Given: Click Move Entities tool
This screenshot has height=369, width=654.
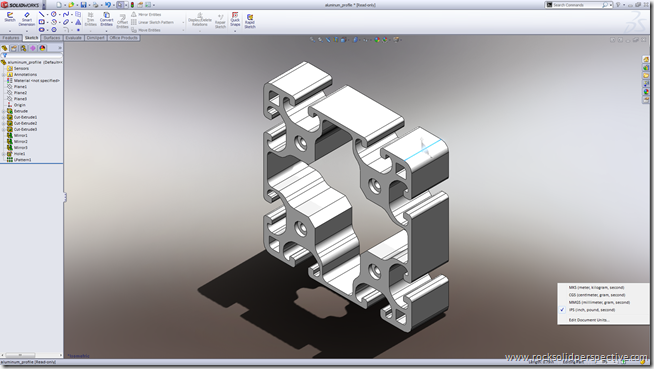Looking at the screenshot, I should (x=146, y=30).
